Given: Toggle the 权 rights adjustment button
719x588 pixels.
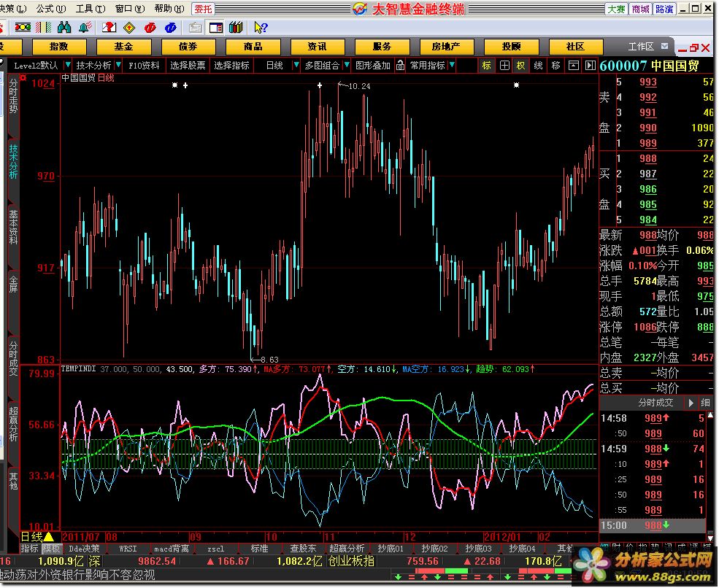Looking at the screenshot, I should tap(521, 66).
